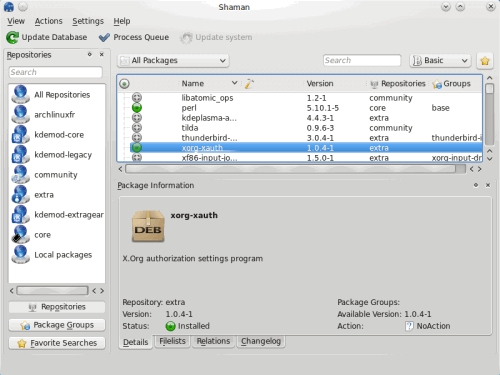500x375 pixels.
Task: Switch to the Filelists tab
Action: tap(172, 341)
